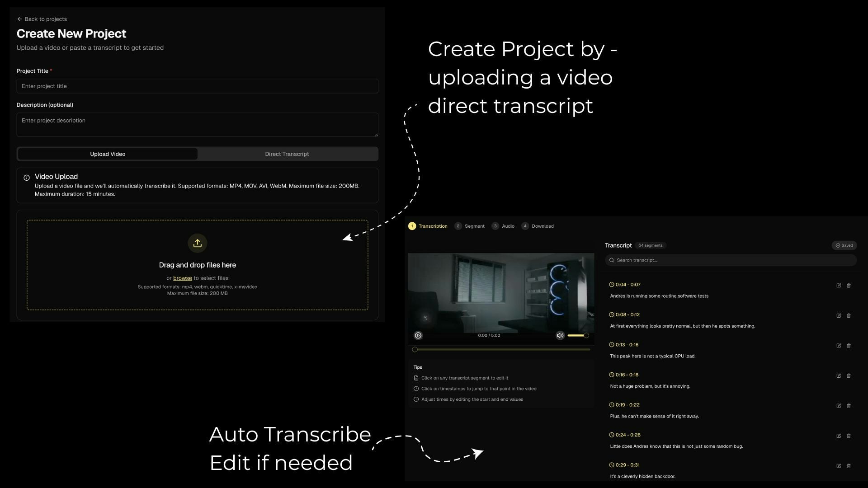Delete the 0:08 - 0:12 transcript segment
The height and width of the screenshot is (488, 868).
click(x=848, y=316)
